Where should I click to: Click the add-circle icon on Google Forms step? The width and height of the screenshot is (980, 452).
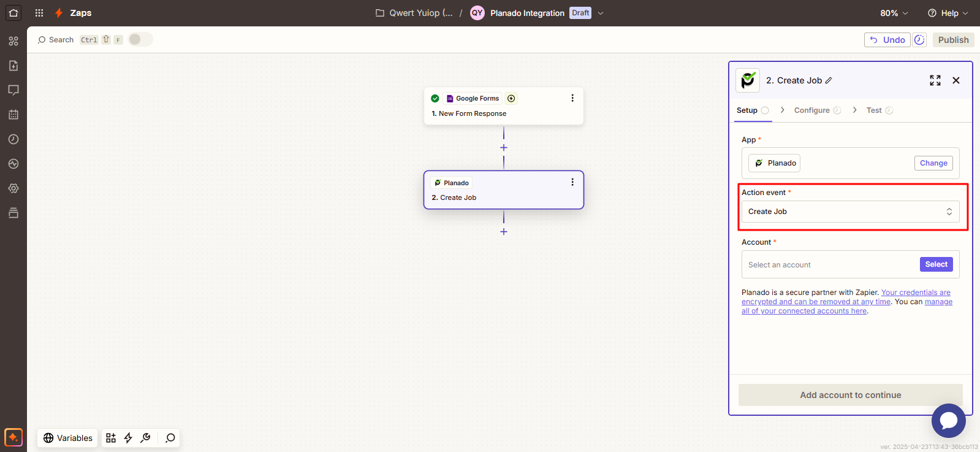pos(511,98)
